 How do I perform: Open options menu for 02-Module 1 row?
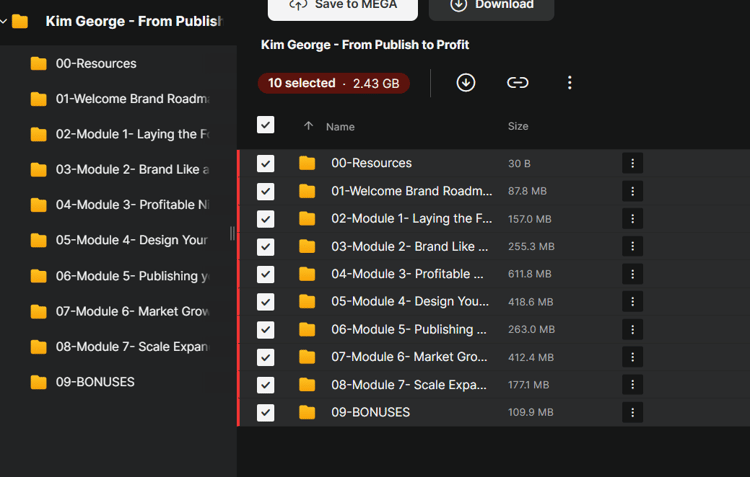pos(632,219)
